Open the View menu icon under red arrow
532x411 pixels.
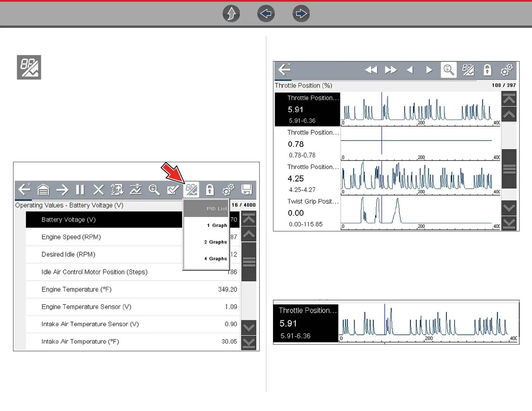pyautogui.click(x=191, y=190)
